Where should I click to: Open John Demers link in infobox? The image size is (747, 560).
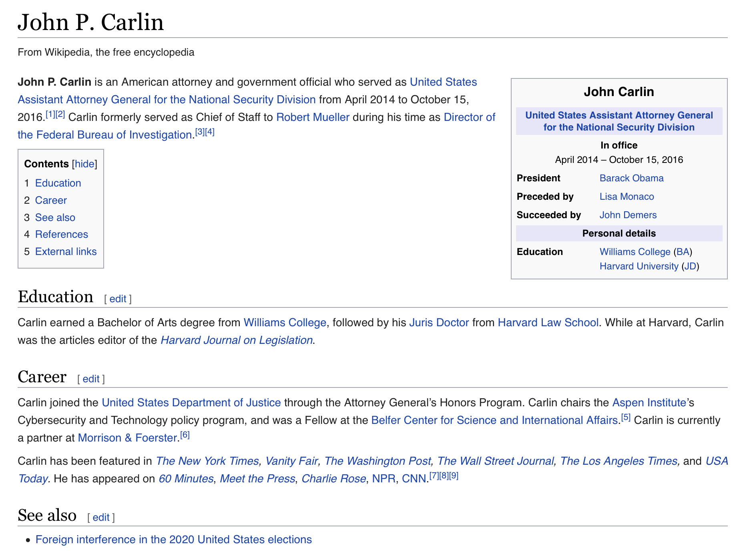pos(628,215)
